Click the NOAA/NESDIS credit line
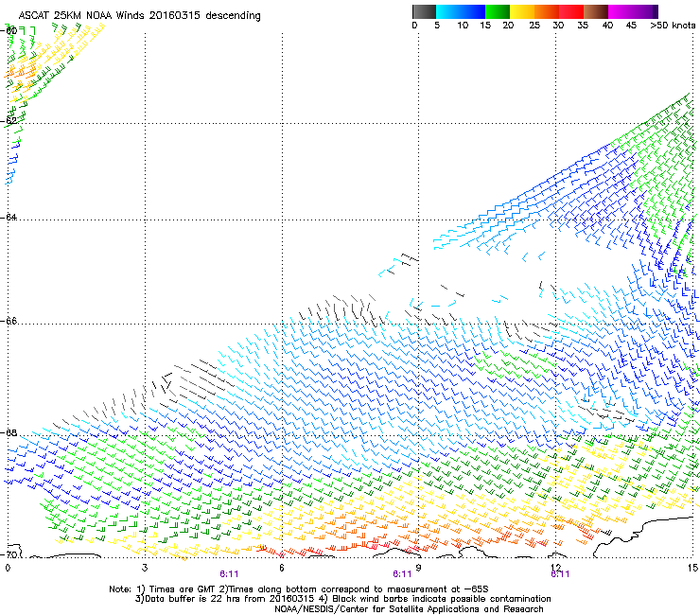 pyautogui.click(x=409, y=609)
